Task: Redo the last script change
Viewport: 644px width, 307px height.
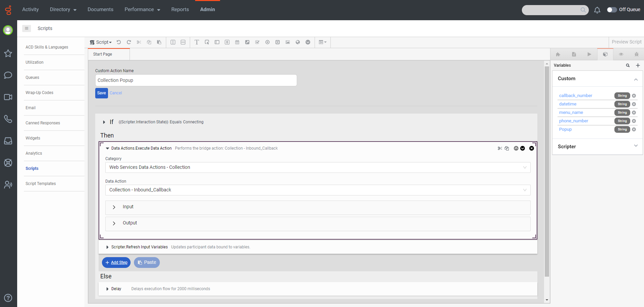Action: [x=129, y=42]
